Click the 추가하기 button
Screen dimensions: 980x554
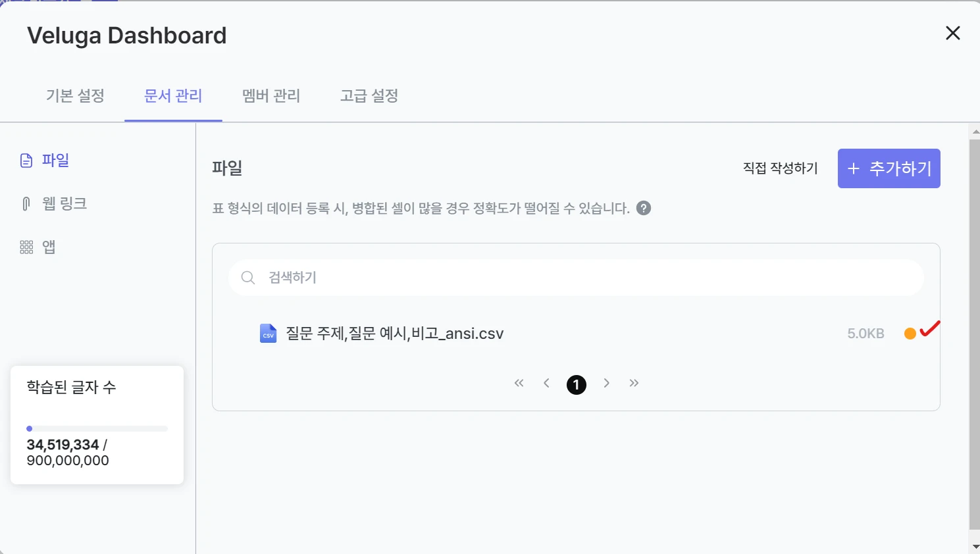[889, 168]
